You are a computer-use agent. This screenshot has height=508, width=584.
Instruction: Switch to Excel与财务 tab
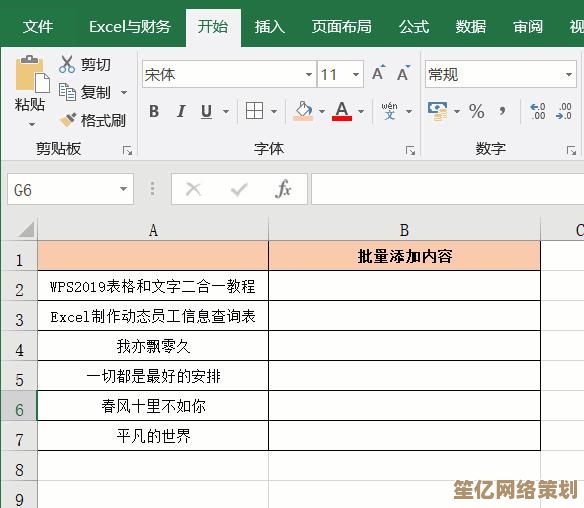point(130,26)
